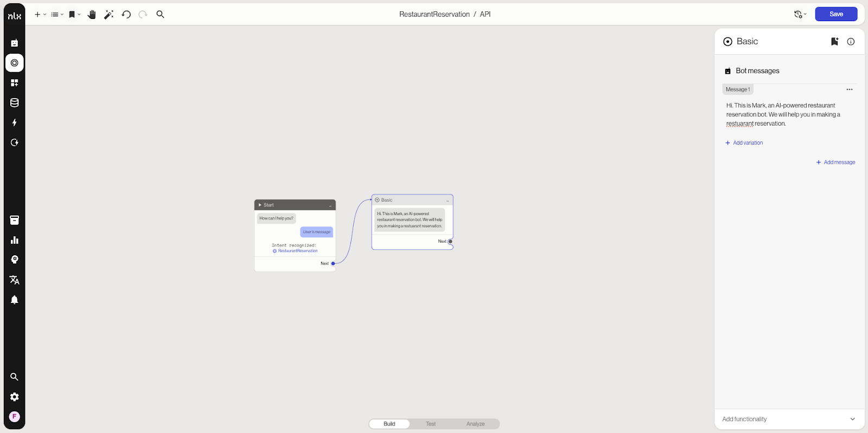This screenshot has height=433, width=868.
Task: Show info for the Basic node
Action: [x=851, y=42]
